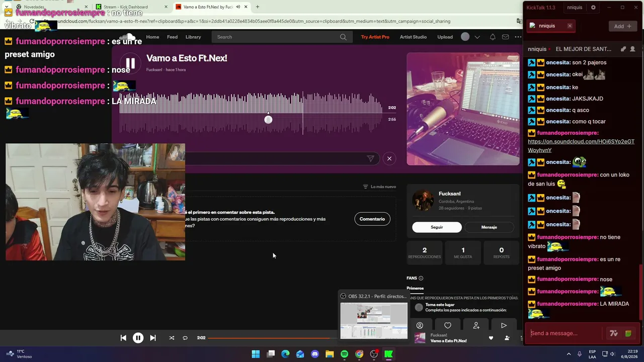View the 1 Me gusta stat
Viewport: 644px width, 362px height.
tap(463, 252)
